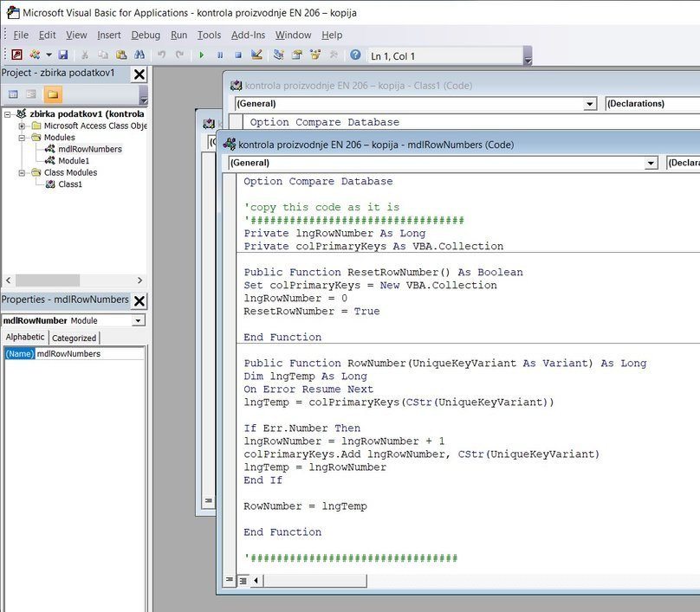Click the View Microsoft Access icon
The image size is (700, 612).
pos(16,55)
